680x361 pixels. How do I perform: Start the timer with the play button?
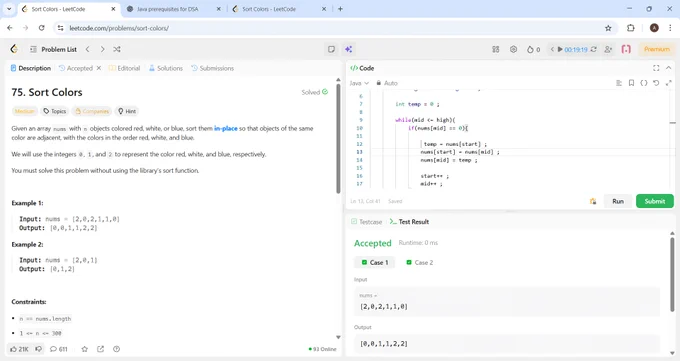coord(560,49)
